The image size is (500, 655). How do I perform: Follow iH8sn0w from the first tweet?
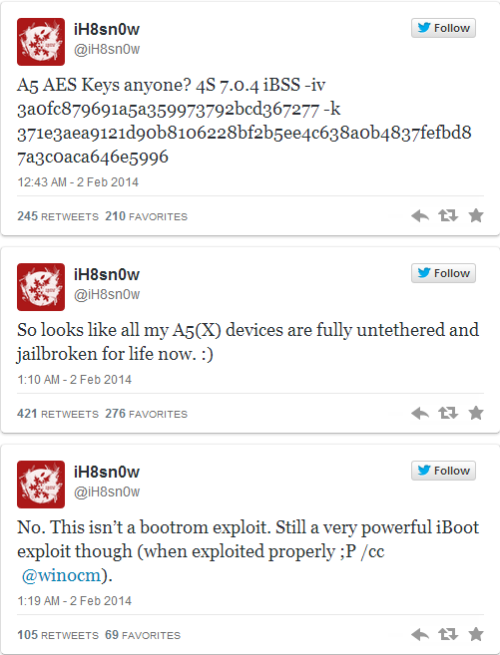coord(443,28)
